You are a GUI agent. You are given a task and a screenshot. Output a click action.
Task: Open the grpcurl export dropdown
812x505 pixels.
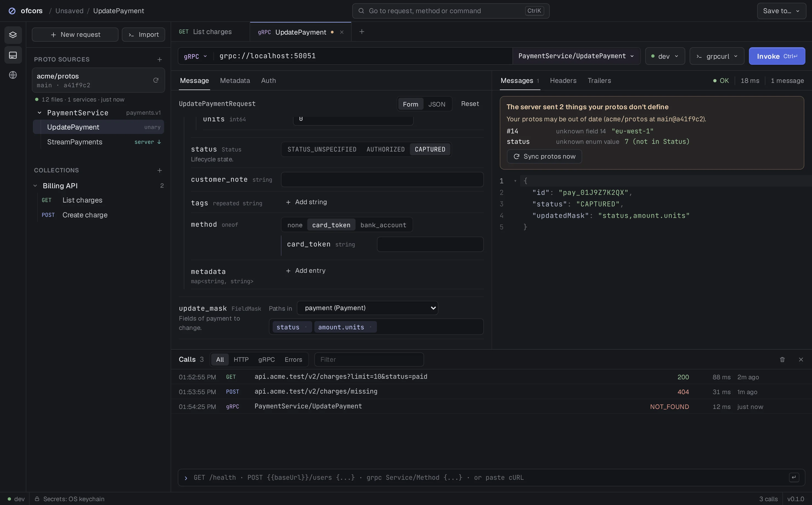pos(717,56)
